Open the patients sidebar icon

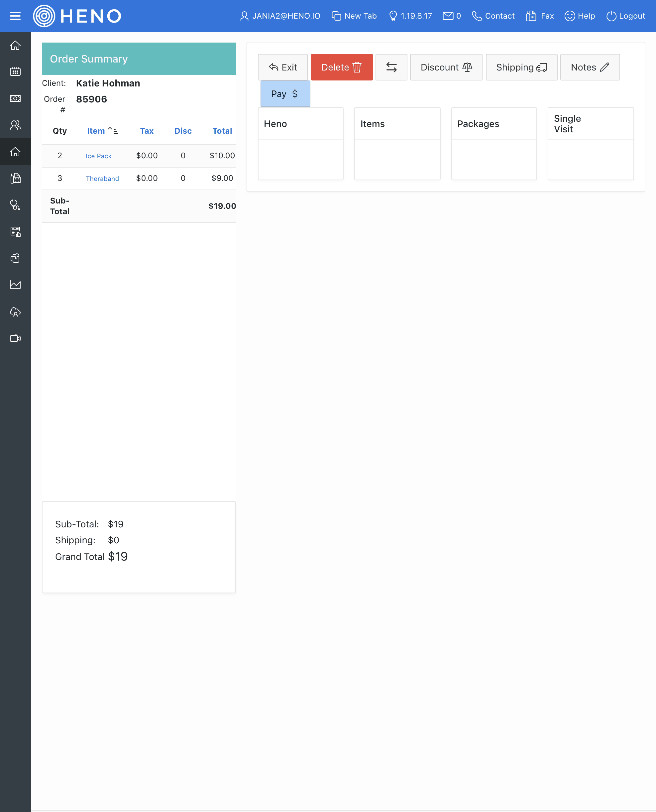[x=15, y=125]
